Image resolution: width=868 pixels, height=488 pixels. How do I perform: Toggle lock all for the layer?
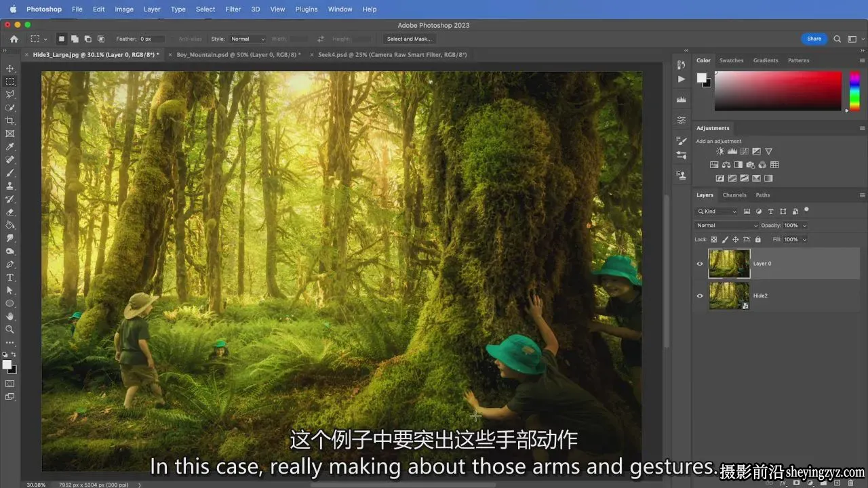[757, 239]
